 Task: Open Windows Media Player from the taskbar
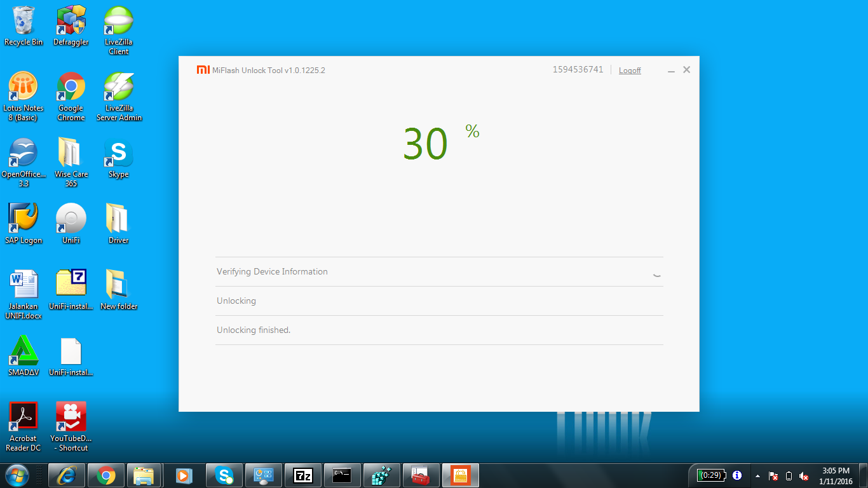pyautogui.click(x=183, y=475)
